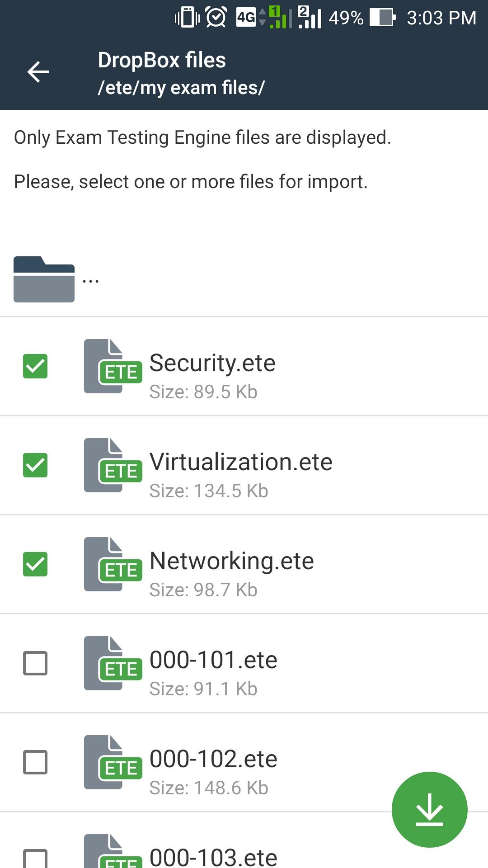Tap the Security.ete file name

click(x=212, y=363)
